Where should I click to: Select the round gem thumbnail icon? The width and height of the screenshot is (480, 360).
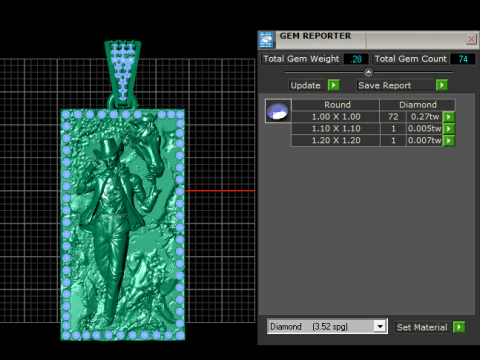pyautogui.click(x=278, y=111)
